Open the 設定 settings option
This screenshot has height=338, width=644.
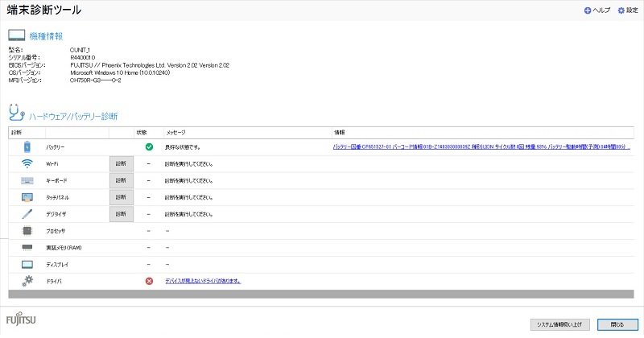[x=632, y=10]
